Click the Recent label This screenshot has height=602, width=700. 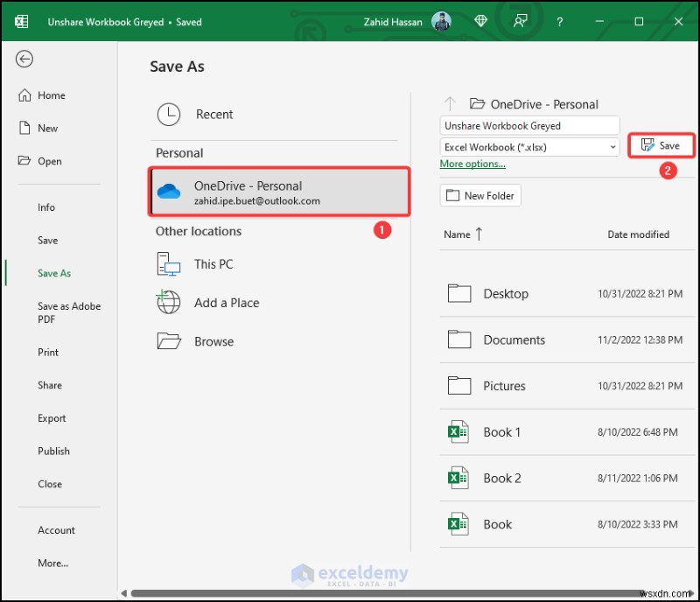pyautogui.click(x=214, y=115)
